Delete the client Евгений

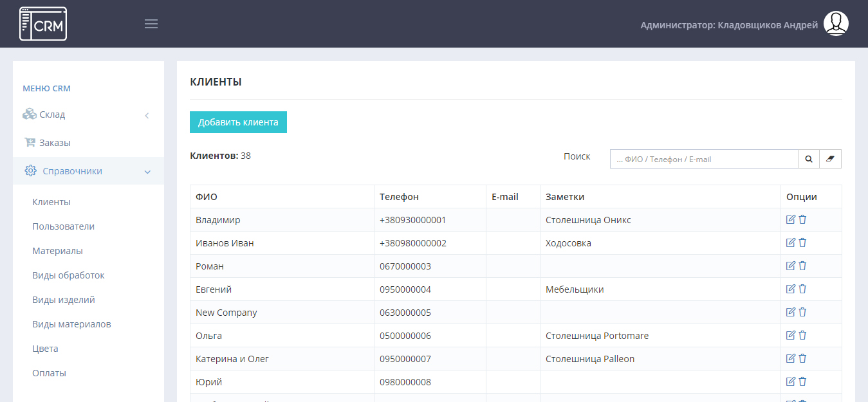tap(802, 289)
